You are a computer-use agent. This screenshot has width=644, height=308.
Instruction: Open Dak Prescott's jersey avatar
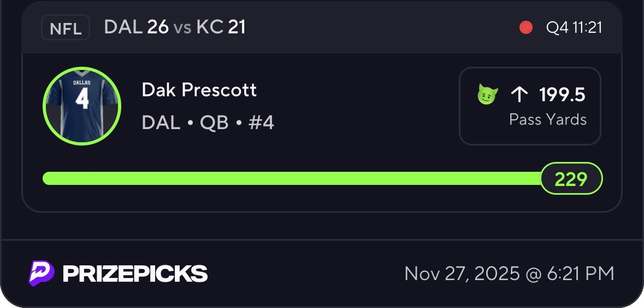tap(81, 106)
